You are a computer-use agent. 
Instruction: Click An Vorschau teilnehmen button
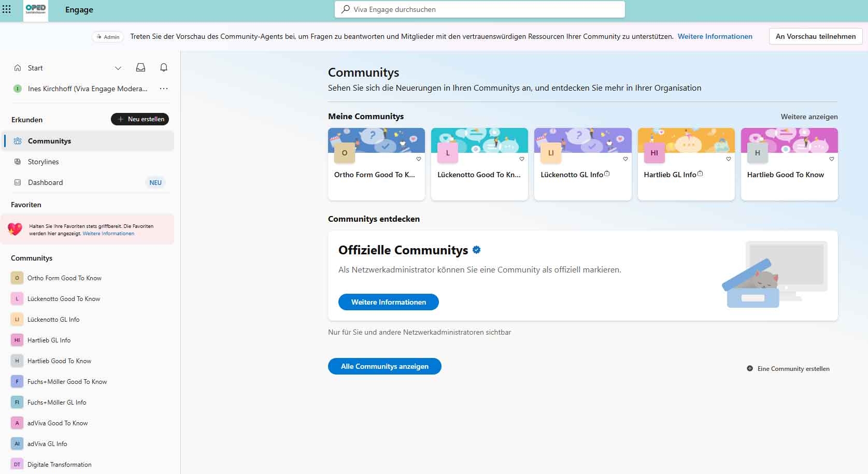pos(815,36)
